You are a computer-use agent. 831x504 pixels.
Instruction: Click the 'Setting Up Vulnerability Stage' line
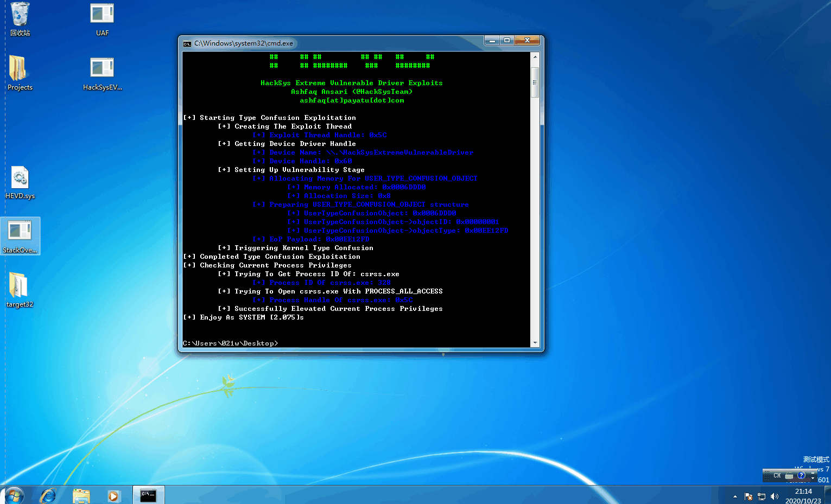pyautogui.click(x=291, y=170)
